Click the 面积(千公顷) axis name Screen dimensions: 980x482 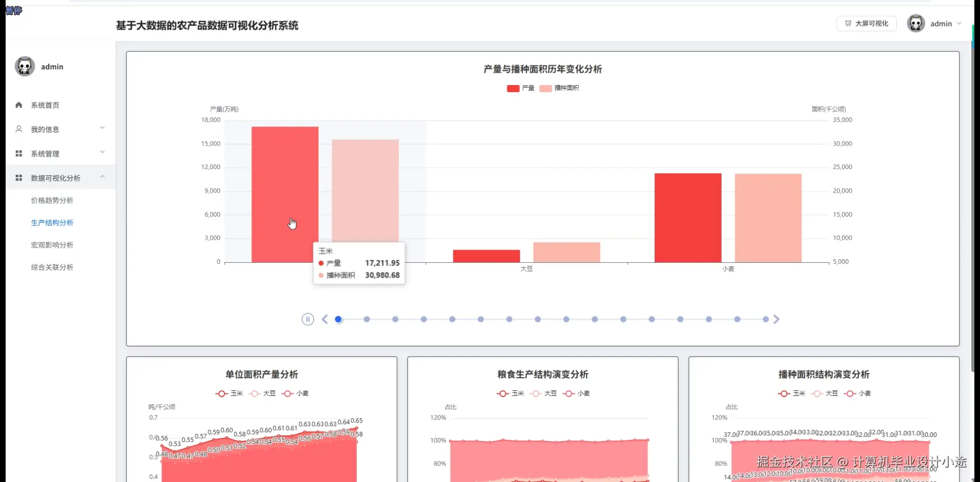click(x=829, y=109)
